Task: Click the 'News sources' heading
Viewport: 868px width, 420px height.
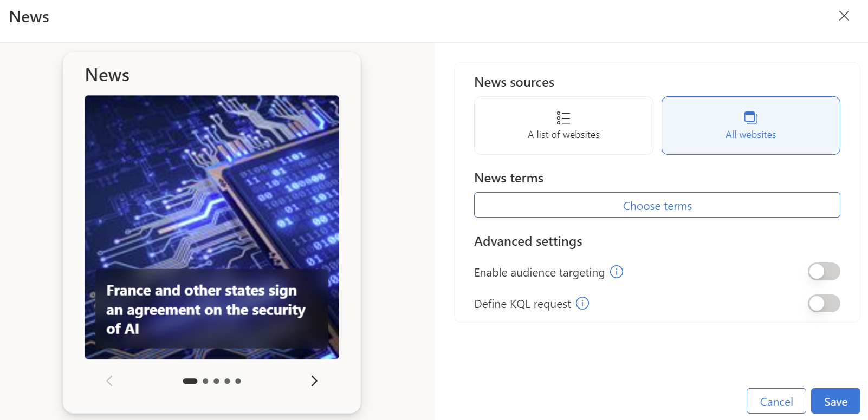Action: coord(514,82)
